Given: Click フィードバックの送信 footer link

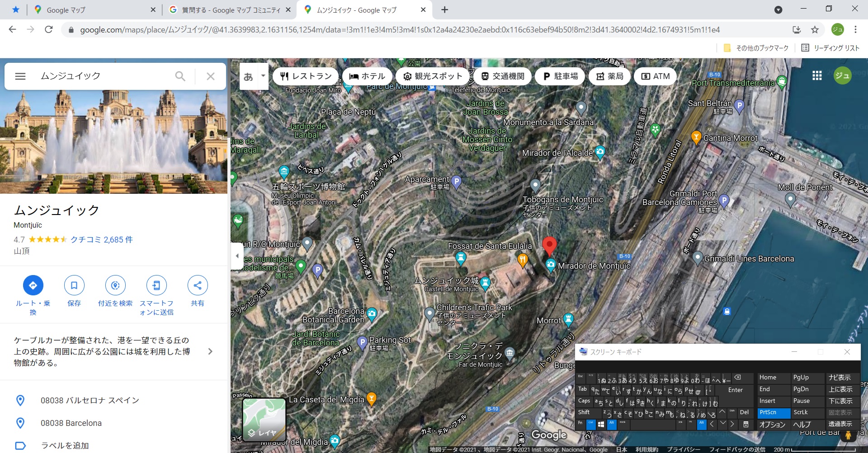Looking at the screenshot, I should (x=737, y=449).
